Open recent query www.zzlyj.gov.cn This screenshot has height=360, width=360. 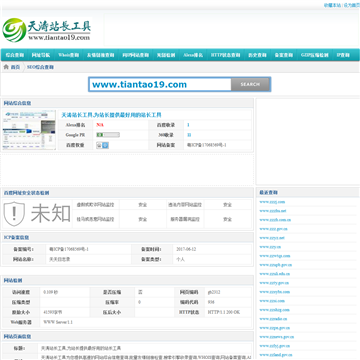pyautogui.click(x=275, y=346)
